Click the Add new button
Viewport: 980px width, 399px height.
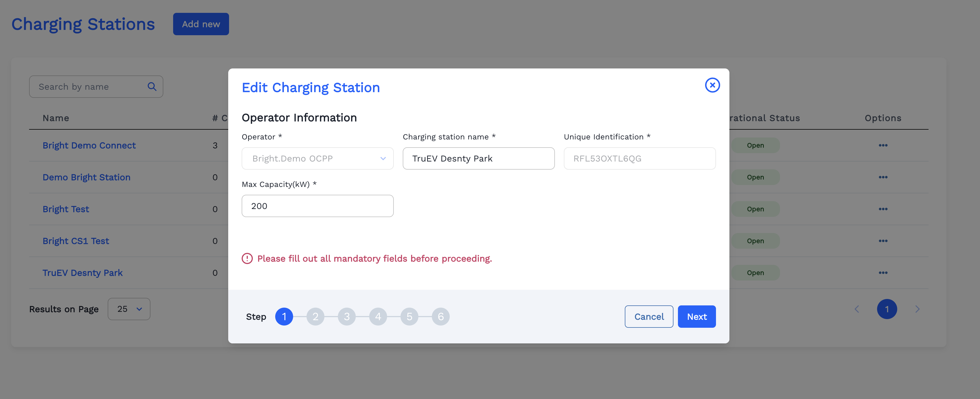pos(201,24)
